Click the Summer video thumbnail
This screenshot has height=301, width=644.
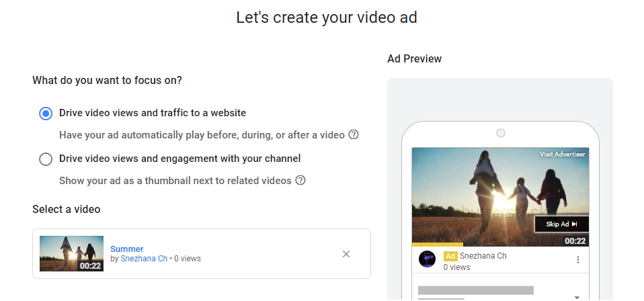(71, 254)
